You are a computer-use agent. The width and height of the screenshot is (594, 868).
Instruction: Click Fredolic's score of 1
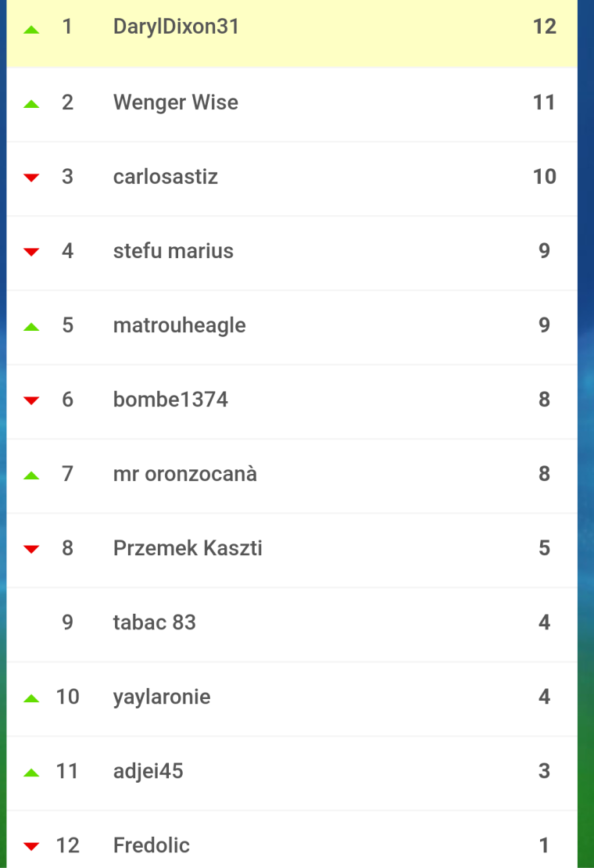[544, 845]
